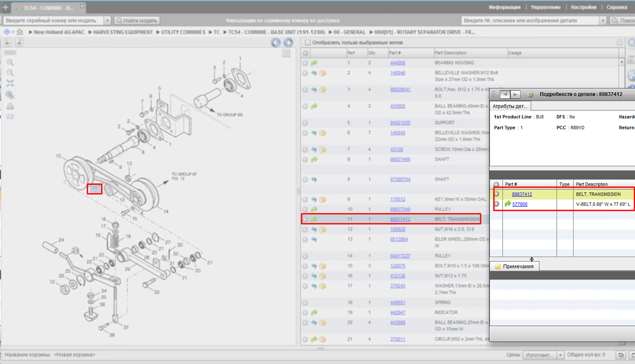Go to the previous part in details panel

[x=505, y=94]
